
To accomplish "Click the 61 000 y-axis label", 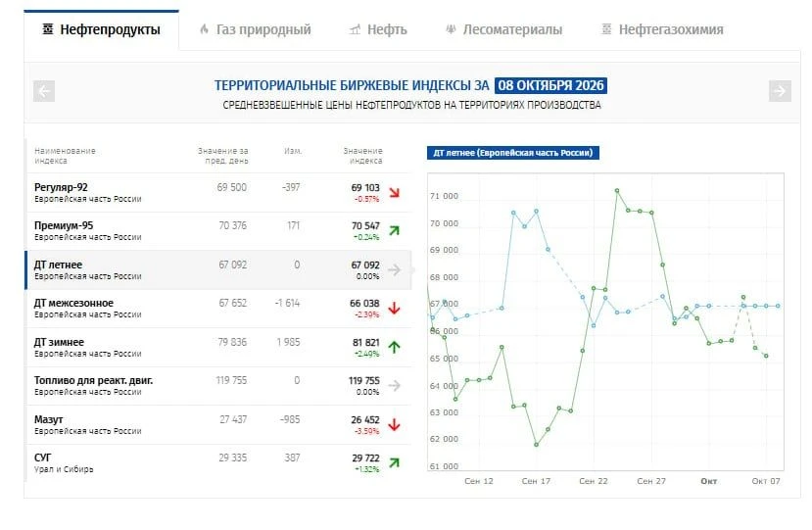I will click(444, 466).
